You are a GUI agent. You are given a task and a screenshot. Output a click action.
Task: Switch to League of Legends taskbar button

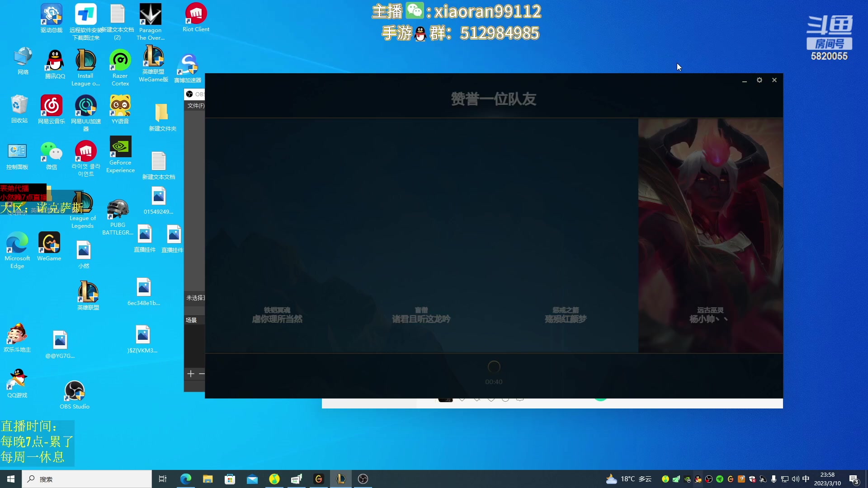click(341, 479)
